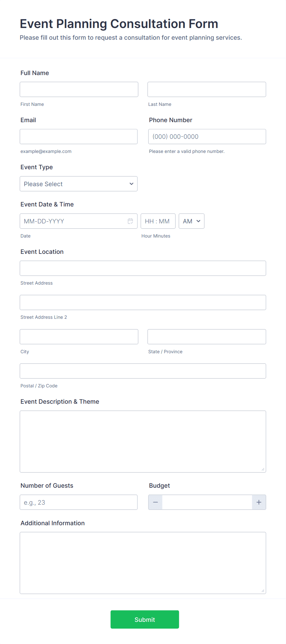Screen dimensions: 286x644
Task: Click the resize handle of Additional Information box
Action: [x=263, y=590]
